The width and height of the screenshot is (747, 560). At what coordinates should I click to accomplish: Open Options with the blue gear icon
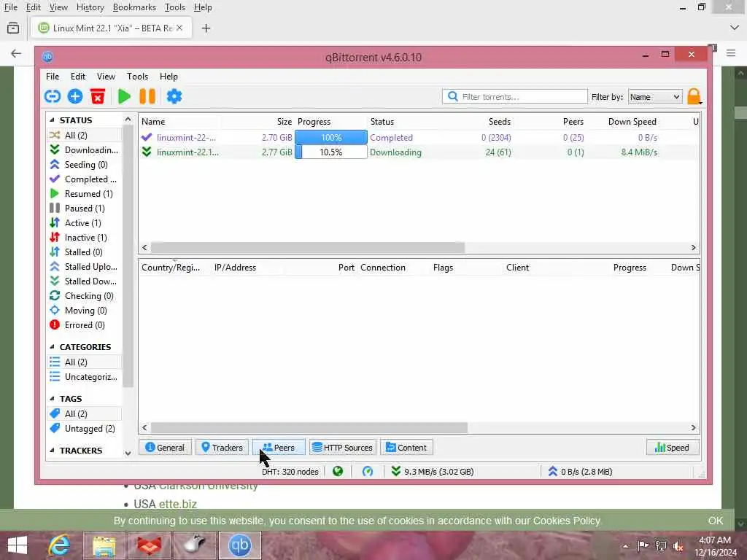click(174, 97)
